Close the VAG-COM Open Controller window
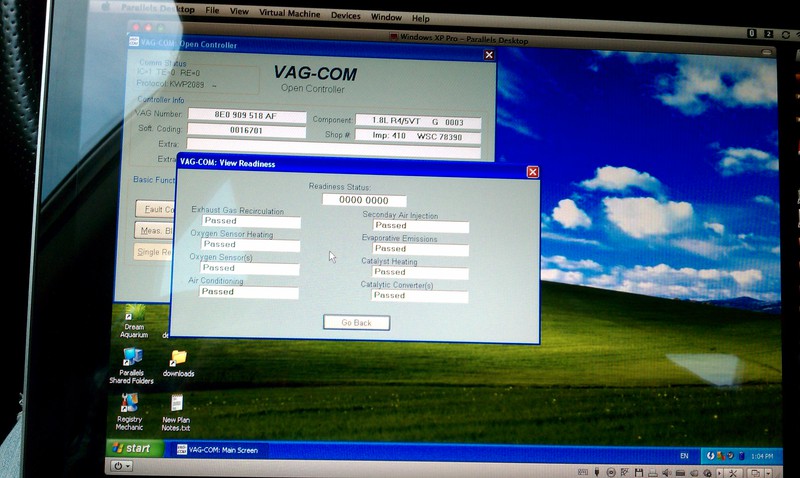Screen dimensions: 800x478 tap(489, 55)
